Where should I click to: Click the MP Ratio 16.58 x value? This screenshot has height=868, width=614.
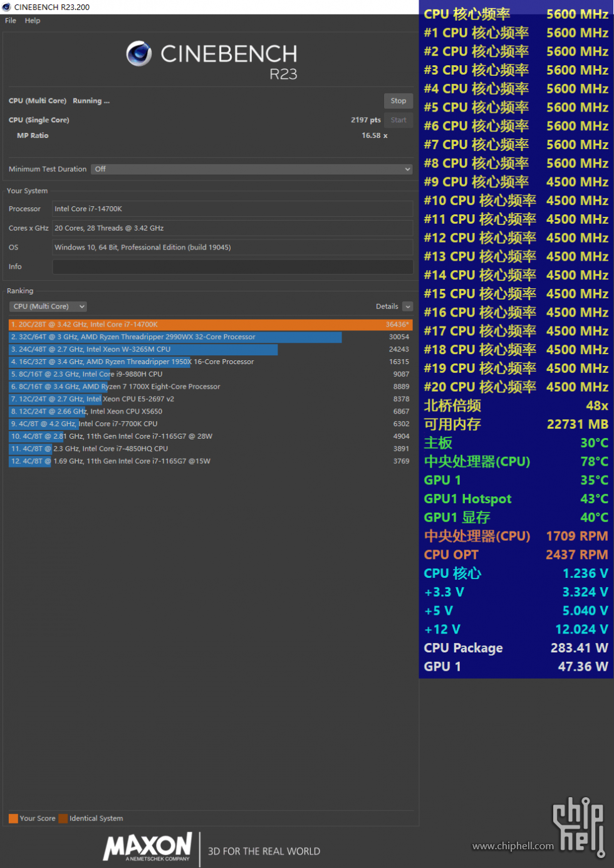click(375, 135)
